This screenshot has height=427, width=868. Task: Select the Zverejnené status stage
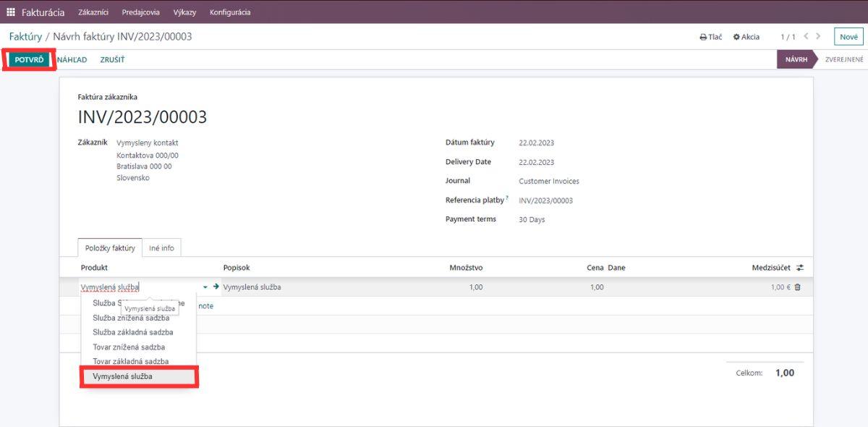pos(845,59)
